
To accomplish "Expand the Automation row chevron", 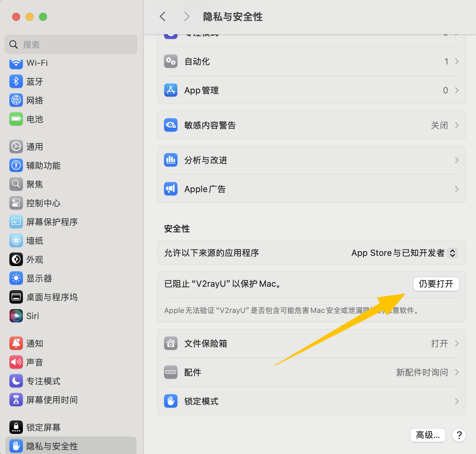I will point(457,61).
